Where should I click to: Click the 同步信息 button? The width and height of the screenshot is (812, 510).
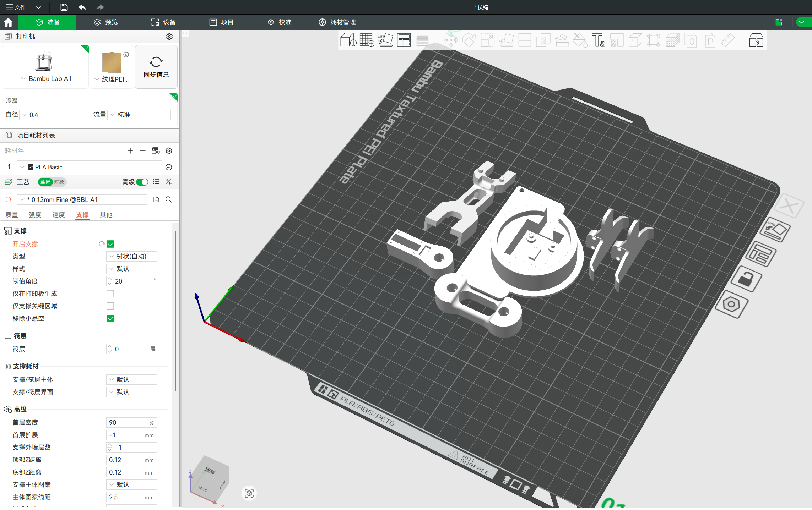click(156, 67)
